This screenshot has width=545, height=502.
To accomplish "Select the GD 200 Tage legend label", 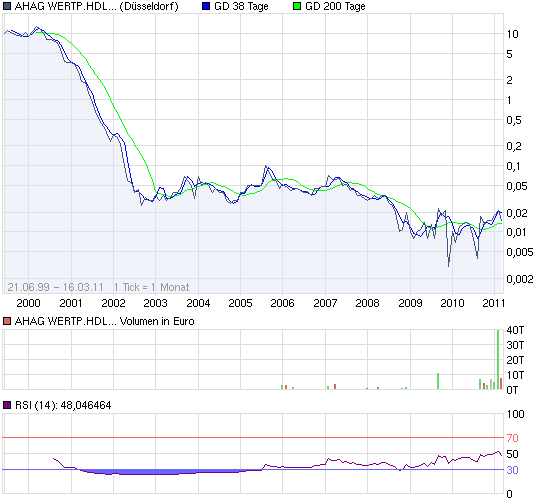I will click(x=335, y=6).
